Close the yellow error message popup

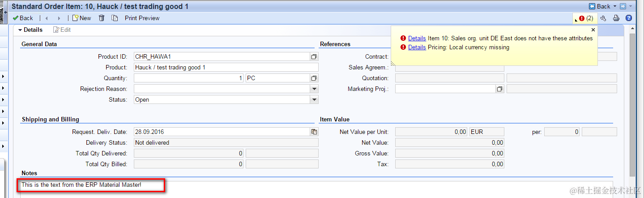coord(593,30)
